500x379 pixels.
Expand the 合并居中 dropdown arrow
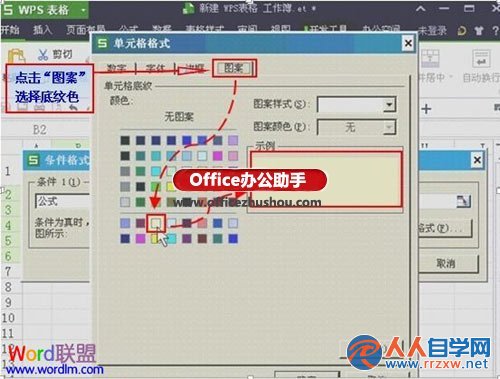[x=451, y=77]
